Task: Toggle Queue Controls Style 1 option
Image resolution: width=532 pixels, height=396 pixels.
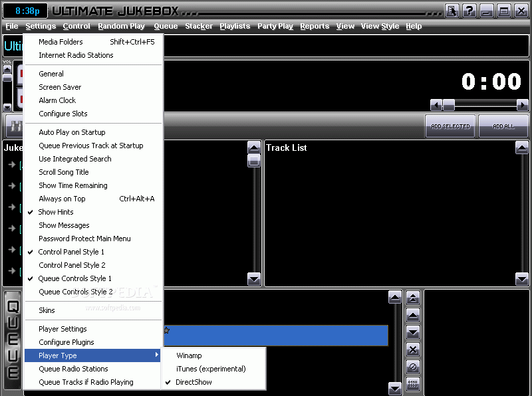Action: [x=74, y=278]
